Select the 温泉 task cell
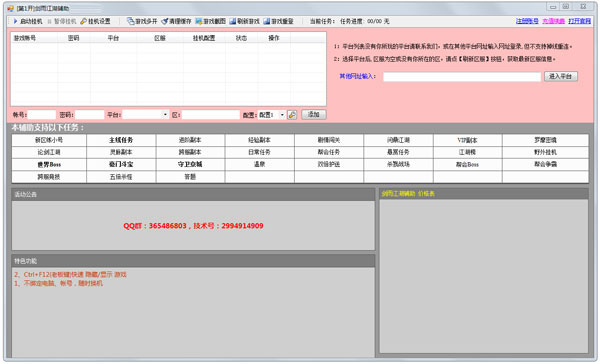 pyautogui.click(x=260, y=165)
